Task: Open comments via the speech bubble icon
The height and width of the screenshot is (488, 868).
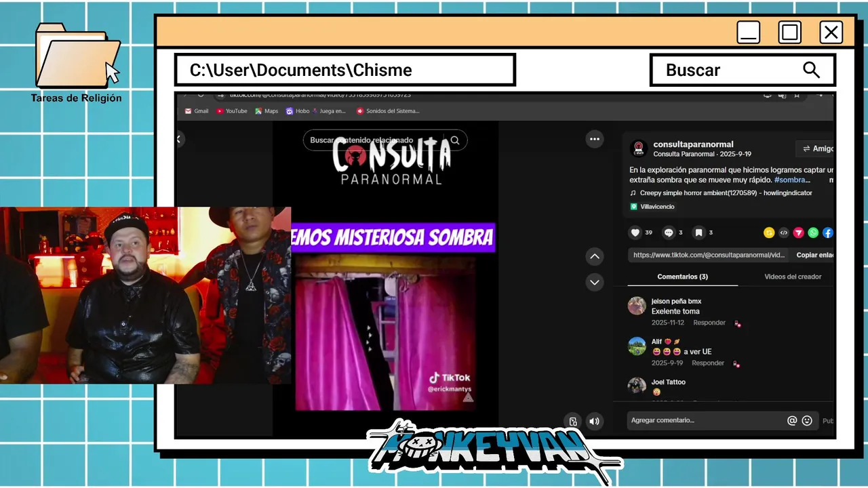Action: 669,232
